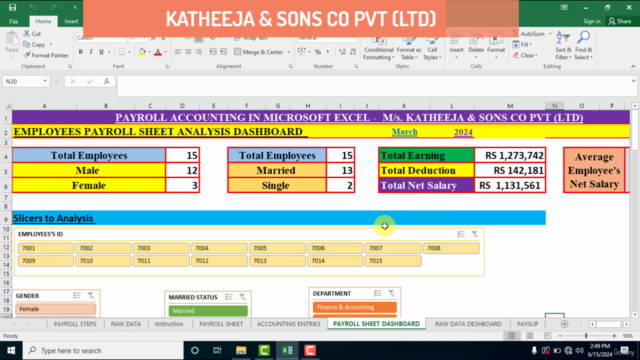Align text to the left

point(178,52)
